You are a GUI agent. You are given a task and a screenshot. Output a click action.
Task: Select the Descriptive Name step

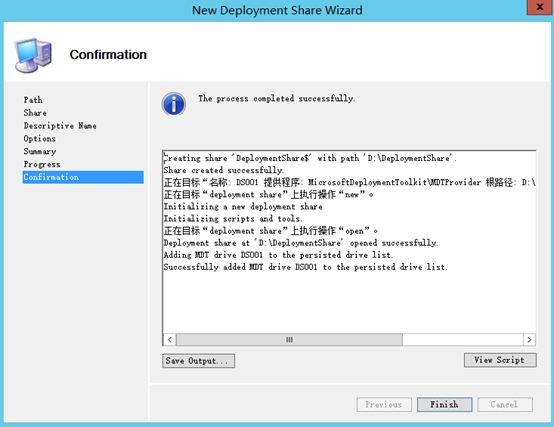60,126
